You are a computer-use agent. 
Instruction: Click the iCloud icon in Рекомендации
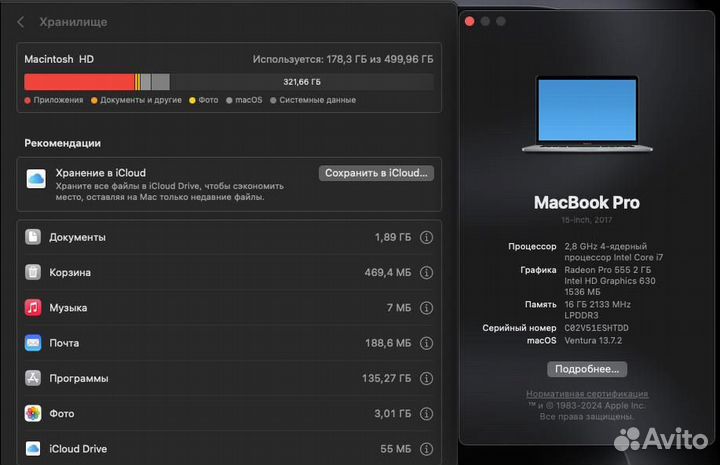[x=36, y=179]
